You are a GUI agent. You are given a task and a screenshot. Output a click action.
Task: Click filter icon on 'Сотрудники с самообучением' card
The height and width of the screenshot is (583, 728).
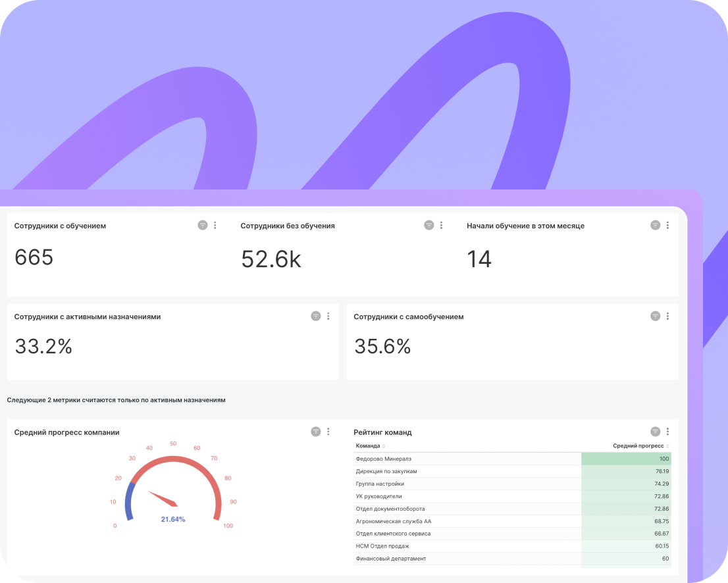(x=655, y=316)
